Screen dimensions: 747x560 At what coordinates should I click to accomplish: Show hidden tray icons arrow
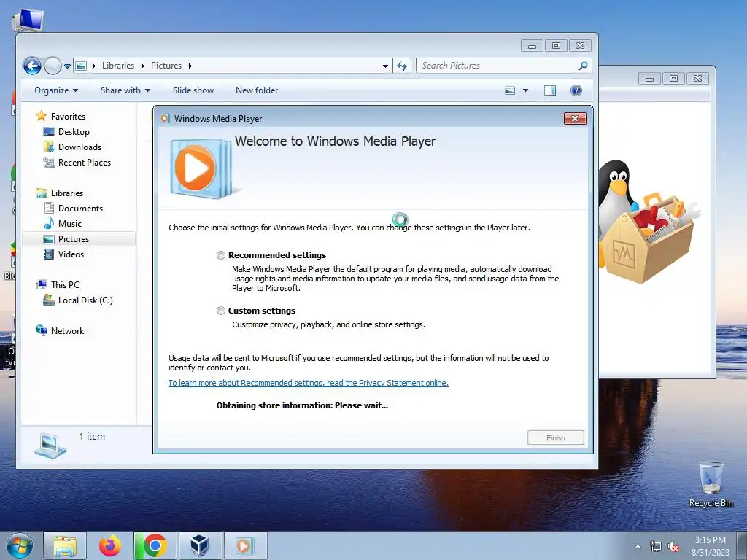pos(638,547)
